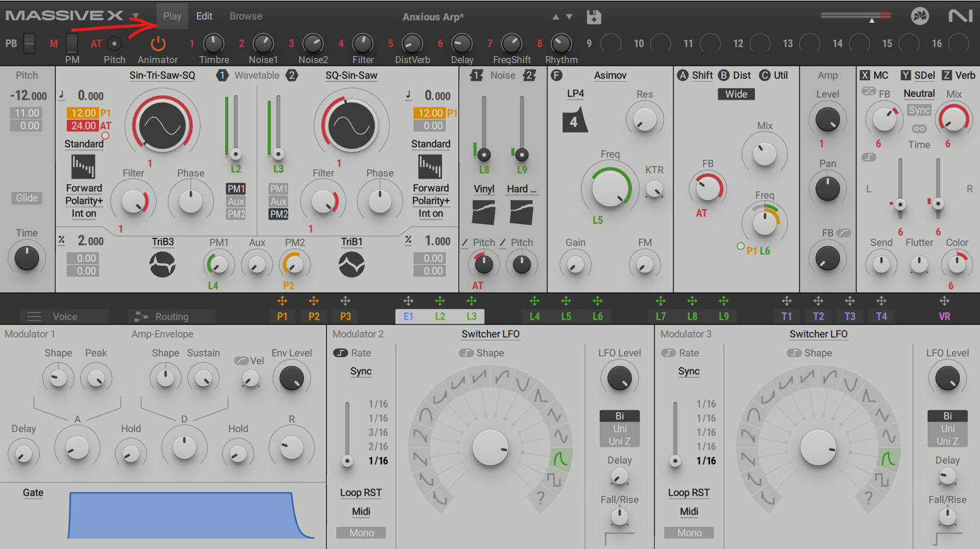Open the Sin-Tri-Saw-SQ wavetable dropdown
The width and height of the screenshot is (980, 549).
(162, 75)
